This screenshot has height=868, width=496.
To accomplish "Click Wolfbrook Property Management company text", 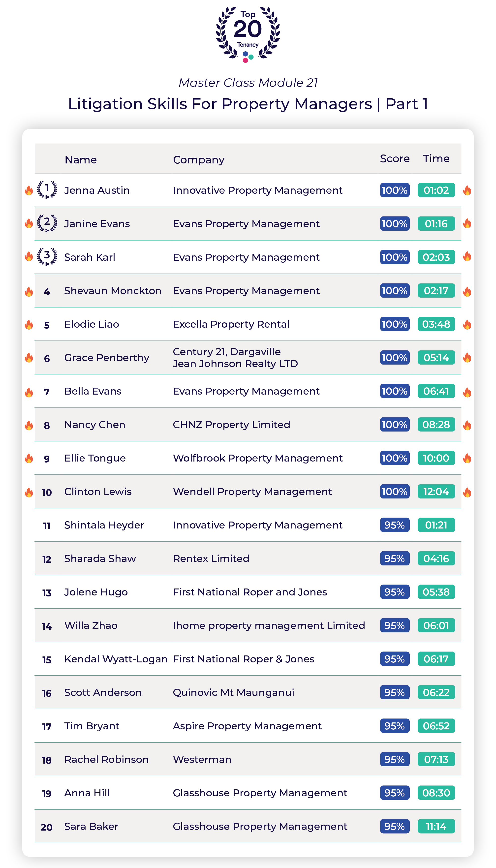I will point(257,458).
